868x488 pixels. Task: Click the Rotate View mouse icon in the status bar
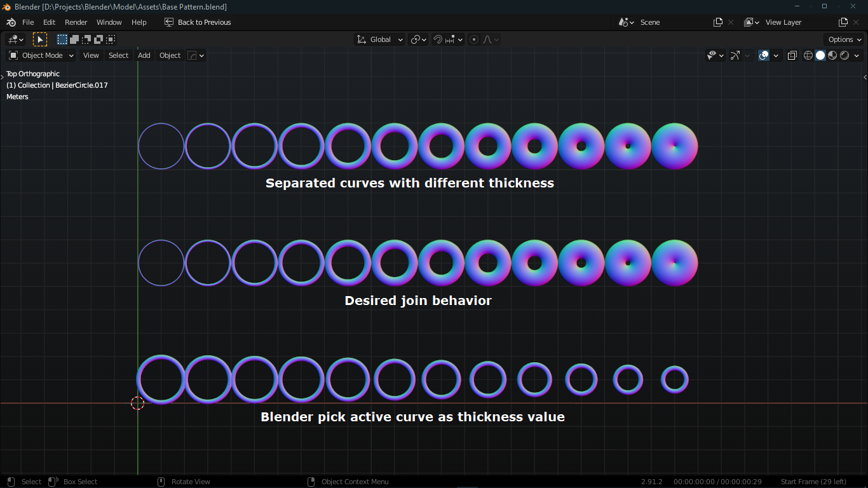(x=161, y=482)
